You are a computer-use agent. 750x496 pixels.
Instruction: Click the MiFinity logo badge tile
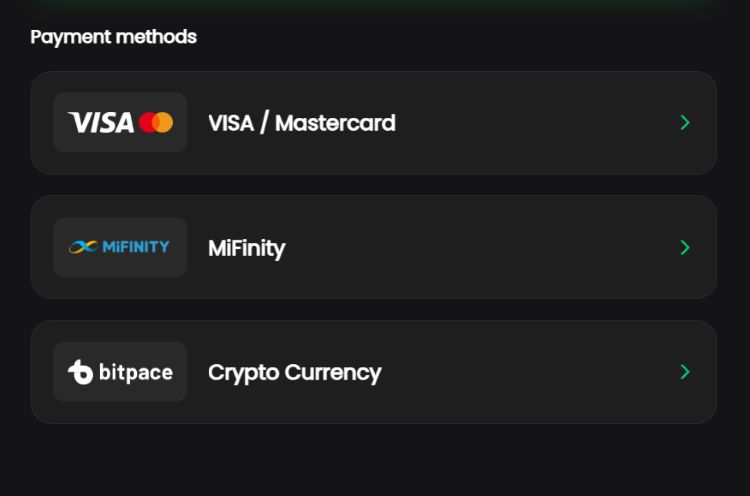[120, 247]
